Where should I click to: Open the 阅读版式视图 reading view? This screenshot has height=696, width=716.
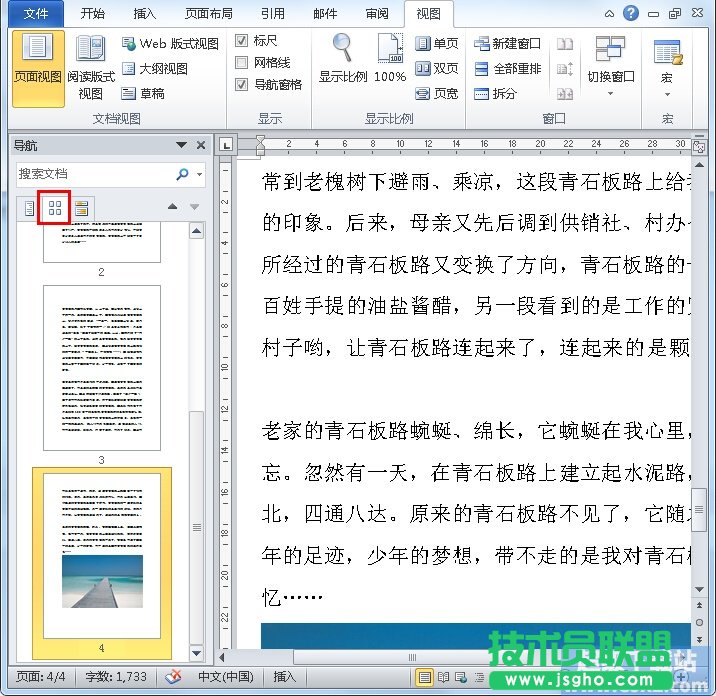click(91, 68)
